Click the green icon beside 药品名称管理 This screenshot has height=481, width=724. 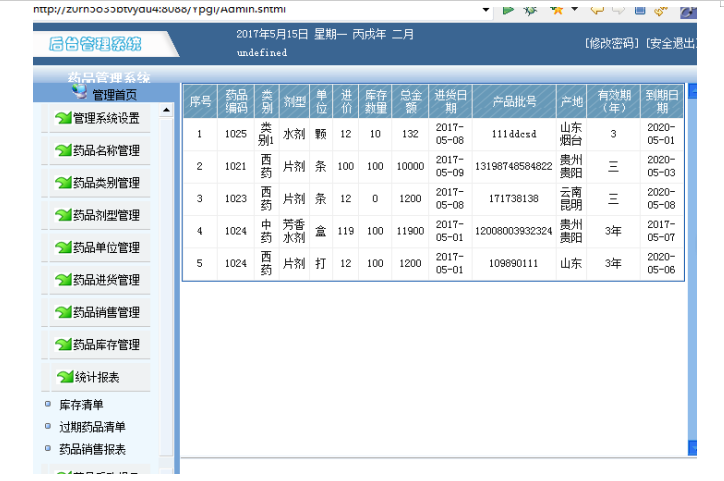pyautogui.click(x=63, y=150)
